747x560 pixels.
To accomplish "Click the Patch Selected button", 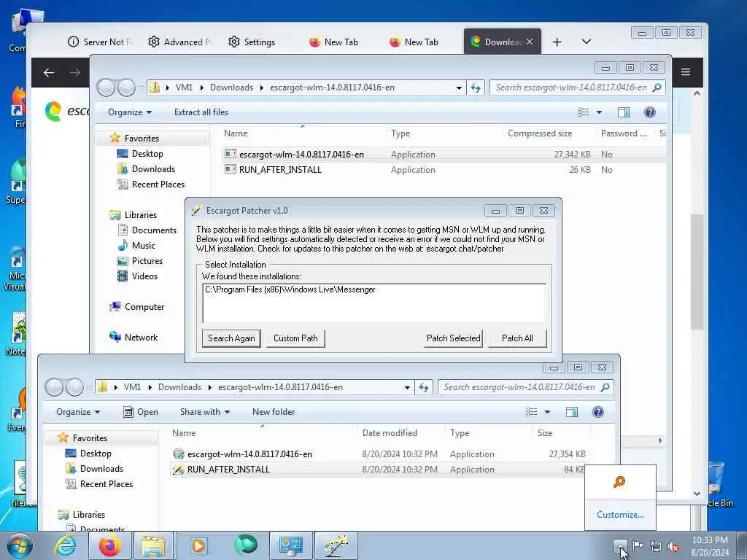I will [x=453, y=338].
